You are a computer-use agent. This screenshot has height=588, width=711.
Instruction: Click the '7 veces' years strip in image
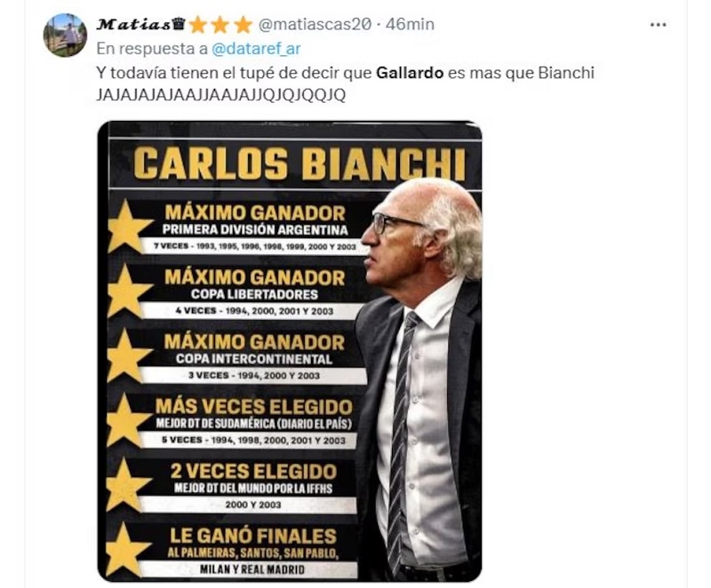253,246
